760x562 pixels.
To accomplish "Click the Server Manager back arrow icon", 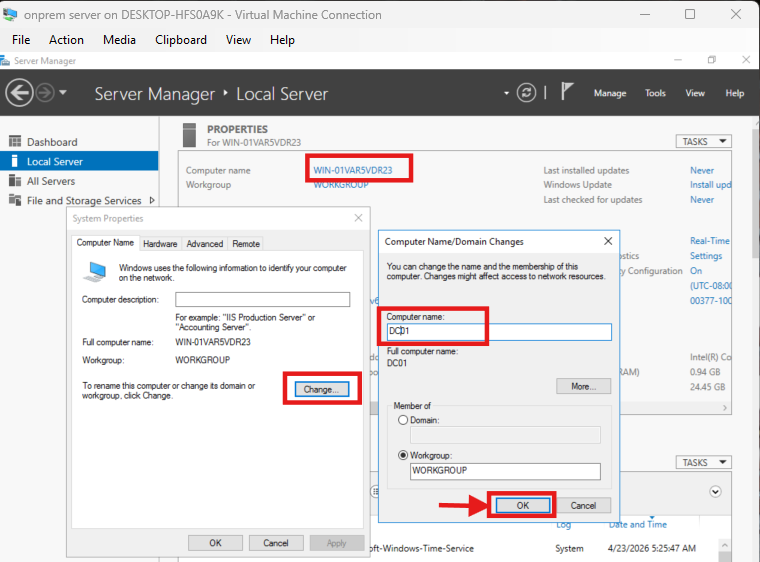I will tap(19, 93).
